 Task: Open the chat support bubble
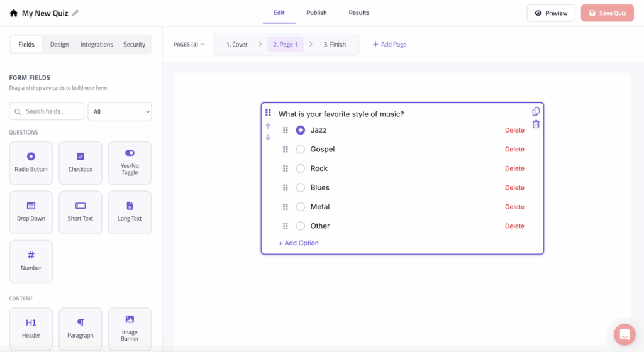click(625, 334)
